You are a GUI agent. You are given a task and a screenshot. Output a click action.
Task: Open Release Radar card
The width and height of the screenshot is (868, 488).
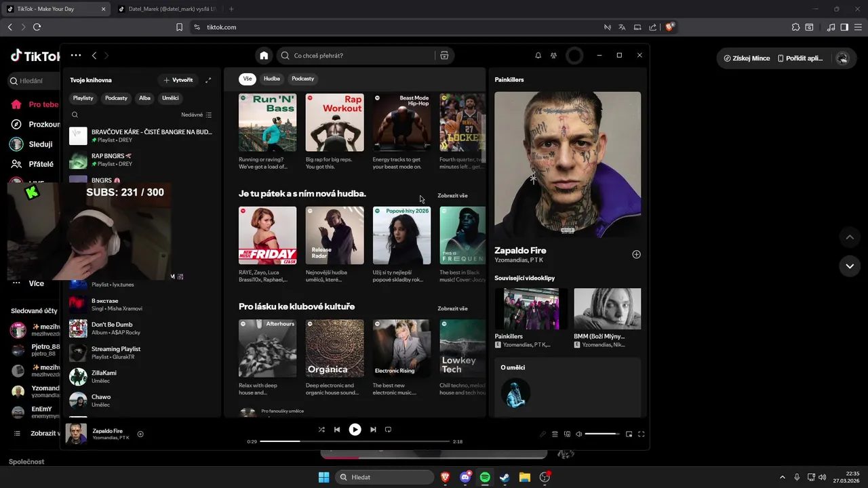(x=334, y=245)
